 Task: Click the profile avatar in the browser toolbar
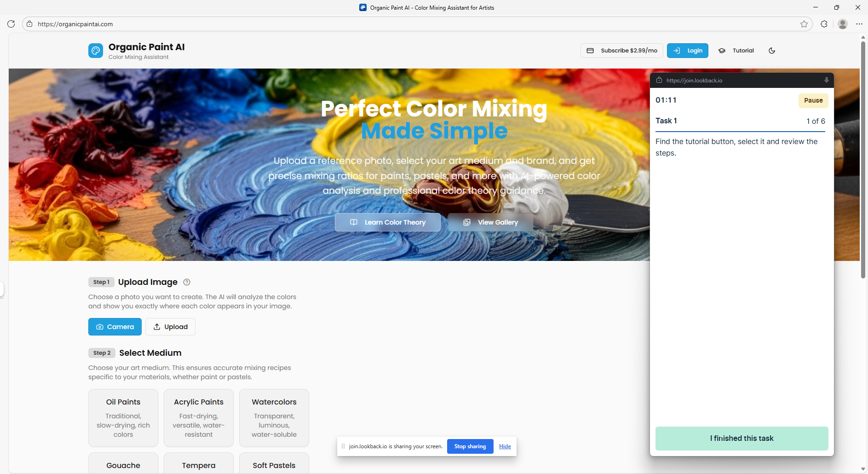click(843, 23)
